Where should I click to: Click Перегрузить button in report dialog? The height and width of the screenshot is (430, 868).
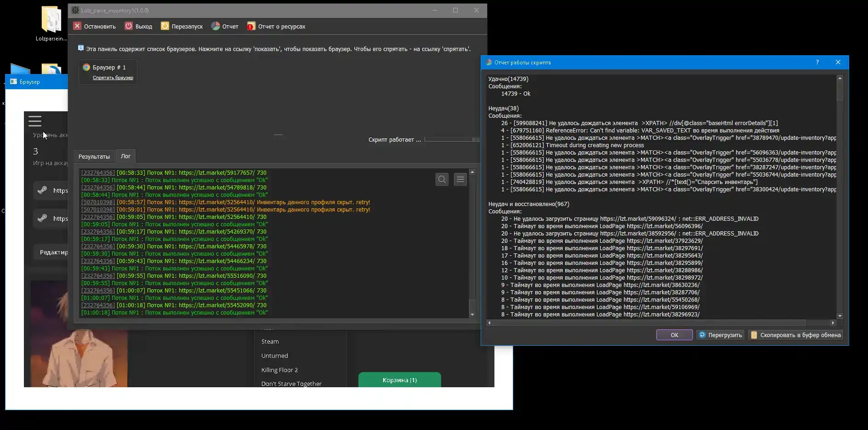tap(720, 335)
